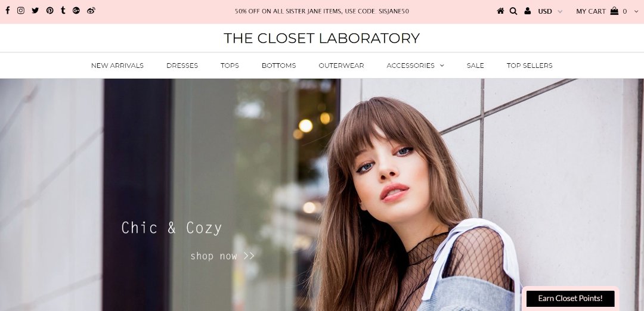Image resolution: width=644 pixels, height=311 pixels.
Task: Open the Weibo social icon
Action: click(x=91, y=11)
